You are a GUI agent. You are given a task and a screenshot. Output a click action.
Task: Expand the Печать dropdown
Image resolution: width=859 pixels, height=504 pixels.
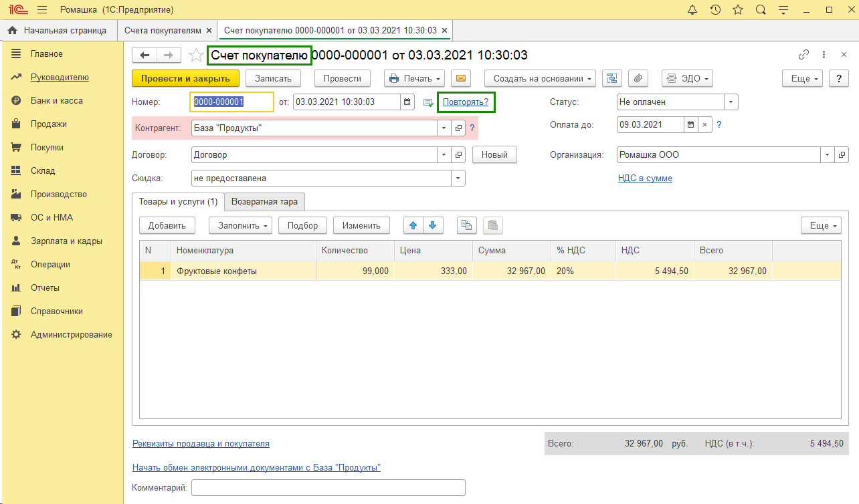point(415,78)
